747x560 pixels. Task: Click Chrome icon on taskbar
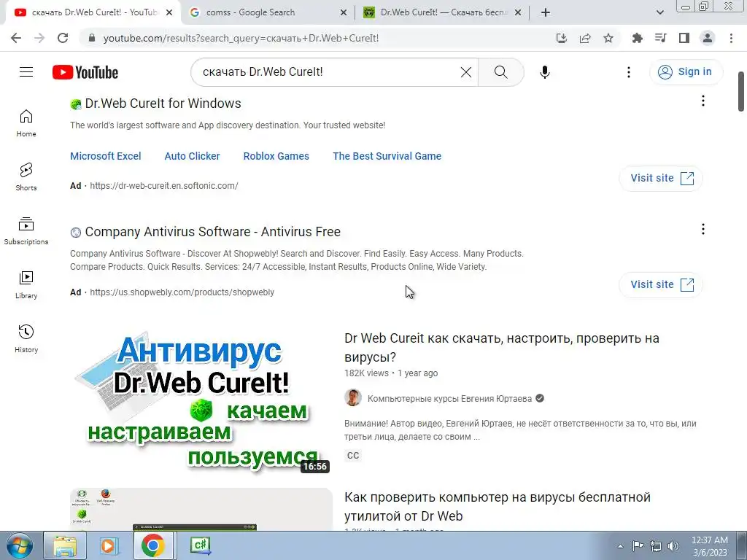point(153,545)
